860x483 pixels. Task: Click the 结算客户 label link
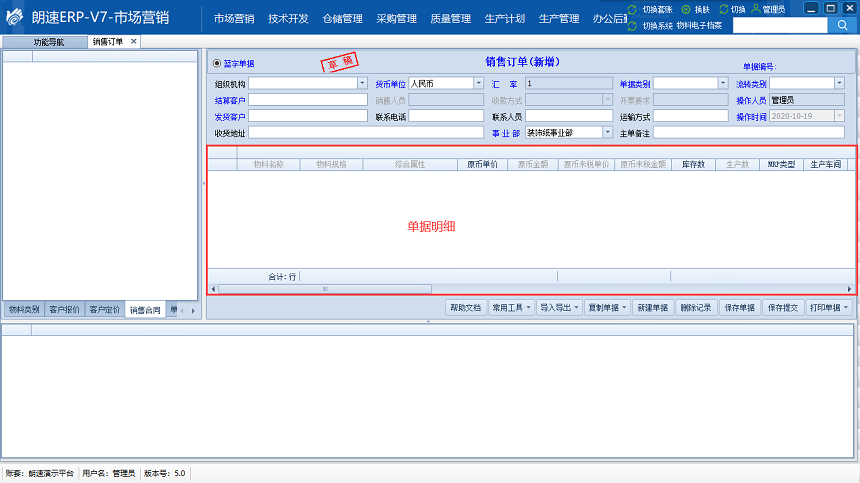tap(230, 100)
